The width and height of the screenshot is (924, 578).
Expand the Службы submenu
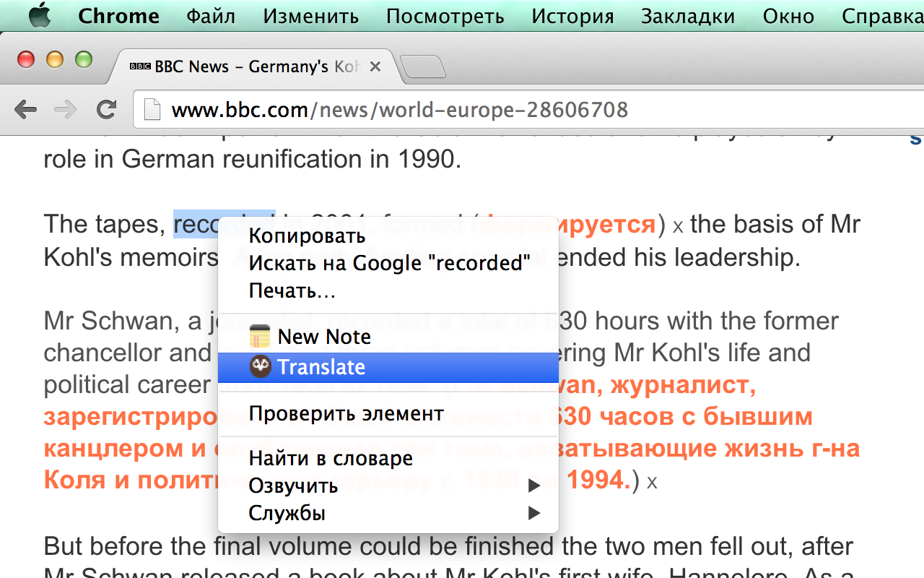point(388,514)
